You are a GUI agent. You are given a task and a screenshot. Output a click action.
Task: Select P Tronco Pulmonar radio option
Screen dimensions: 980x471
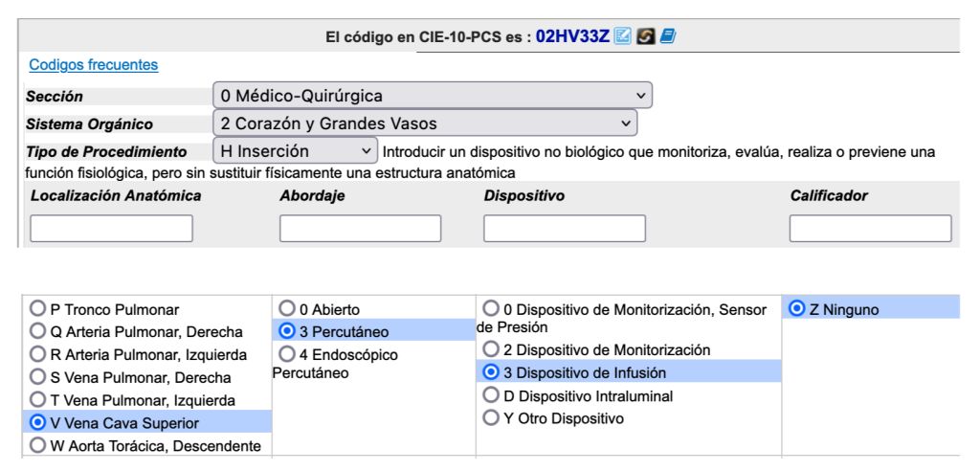point(38,309)
